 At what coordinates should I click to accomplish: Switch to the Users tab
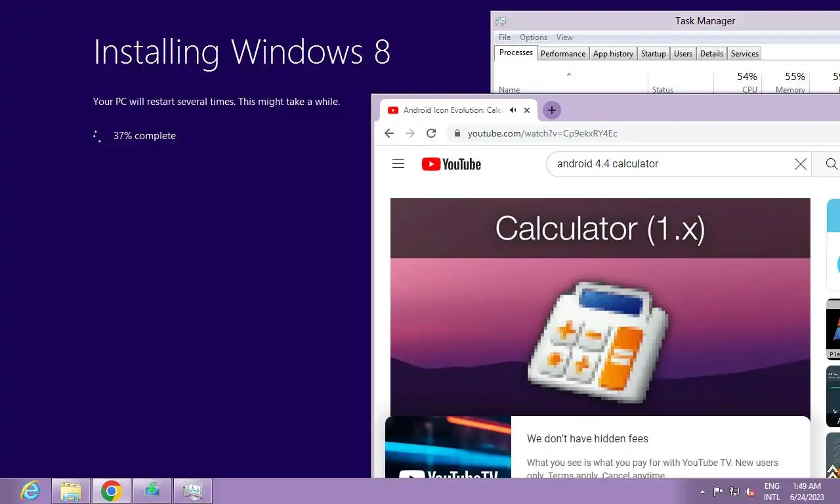tap(683, 54)
